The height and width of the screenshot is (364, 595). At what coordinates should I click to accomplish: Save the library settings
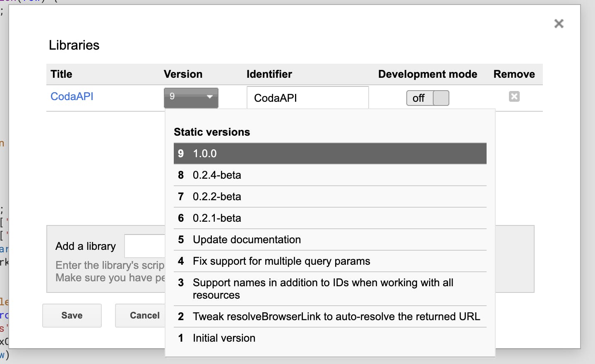tap(72, 315)
